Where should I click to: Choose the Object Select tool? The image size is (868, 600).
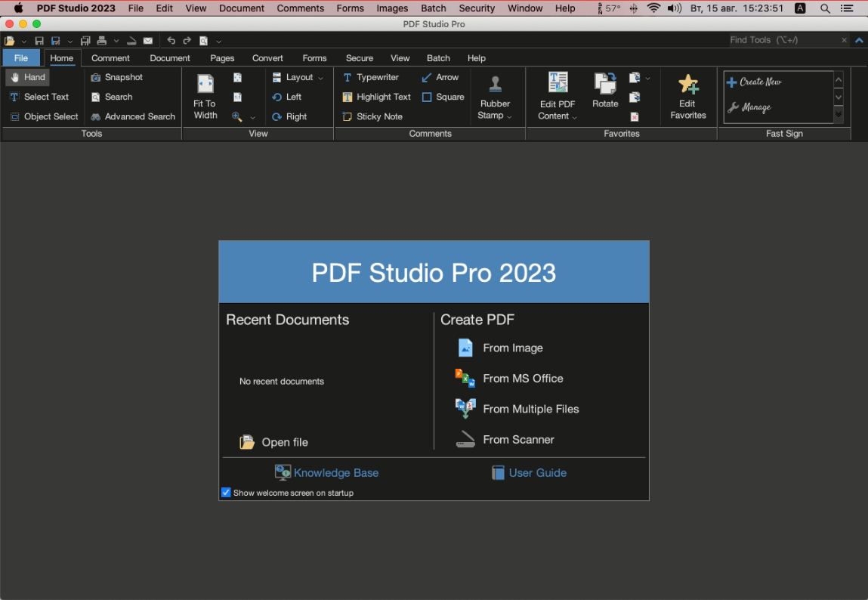pos(44,116)
